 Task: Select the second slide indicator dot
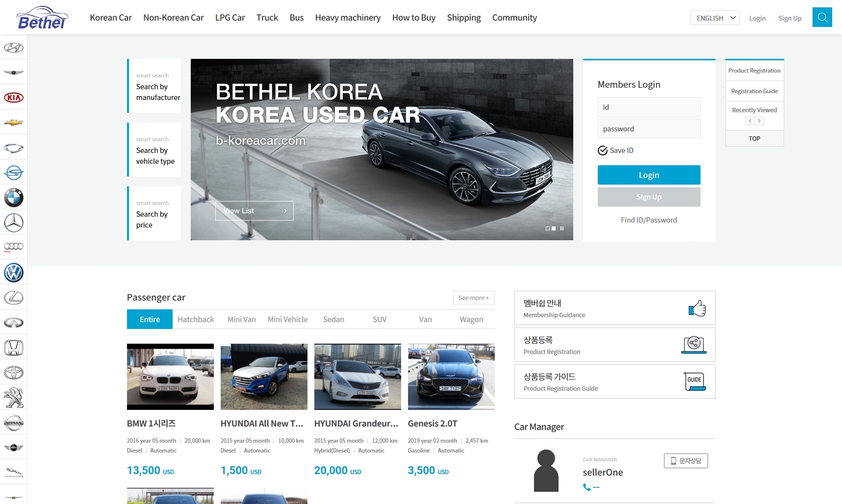pyautogui.click(x=554, y=228)
